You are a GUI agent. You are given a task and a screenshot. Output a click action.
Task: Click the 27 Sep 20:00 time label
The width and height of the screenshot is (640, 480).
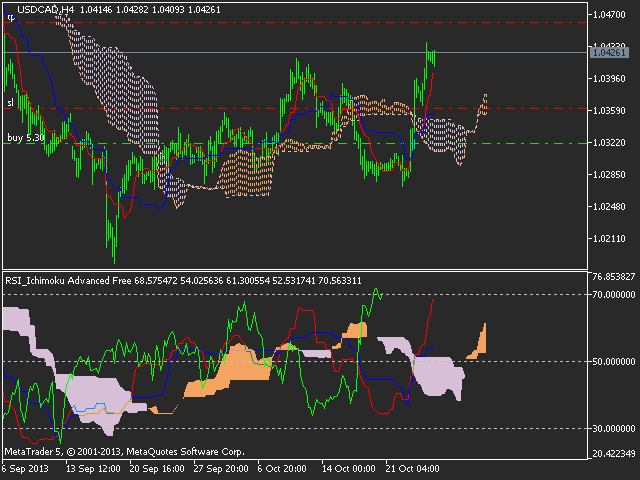221,469
